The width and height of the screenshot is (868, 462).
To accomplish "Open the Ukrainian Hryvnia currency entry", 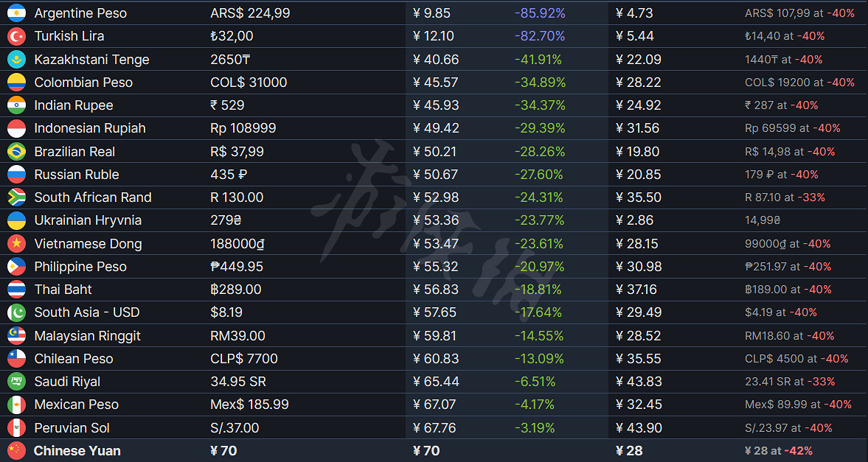I will click(x=88, y=220).
